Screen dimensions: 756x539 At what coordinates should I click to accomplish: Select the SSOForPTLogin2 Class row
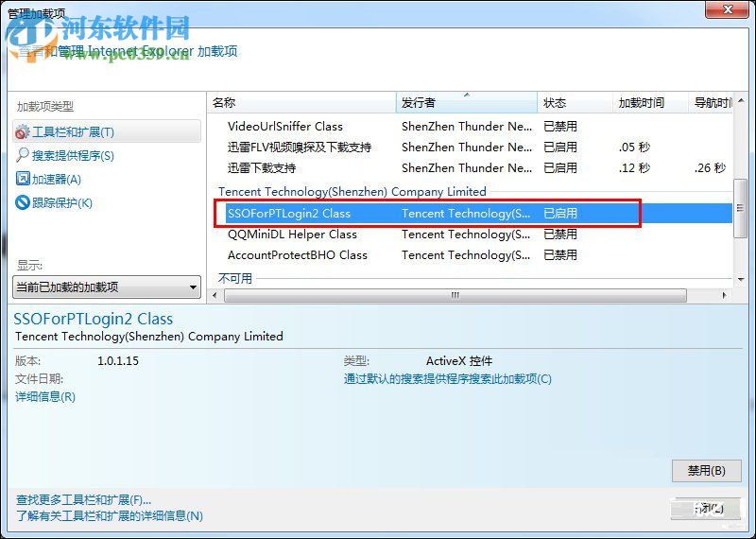pyautogui.click(x=479, y=214)
